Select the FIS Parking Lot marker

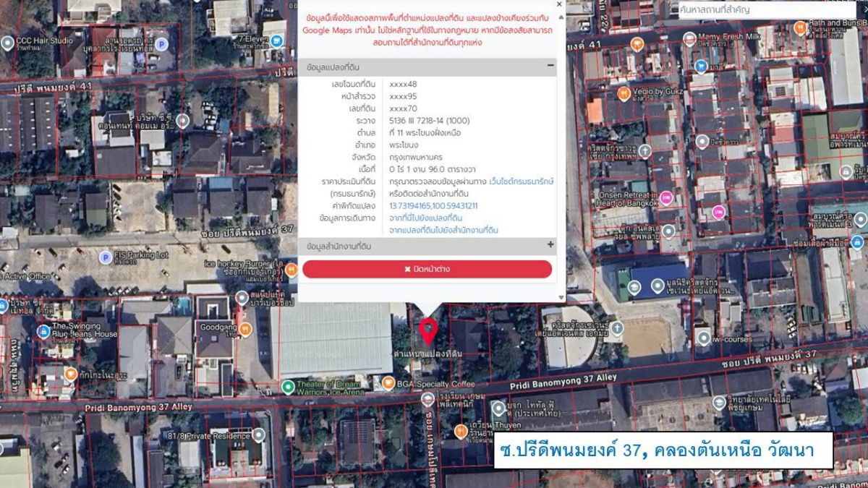[106, 257]
